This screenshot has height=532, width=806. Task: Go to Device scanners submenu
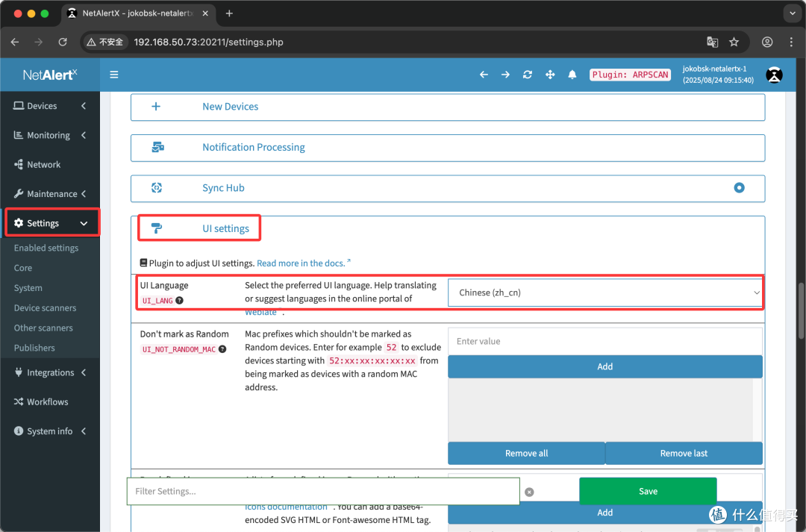pos(46,308)
